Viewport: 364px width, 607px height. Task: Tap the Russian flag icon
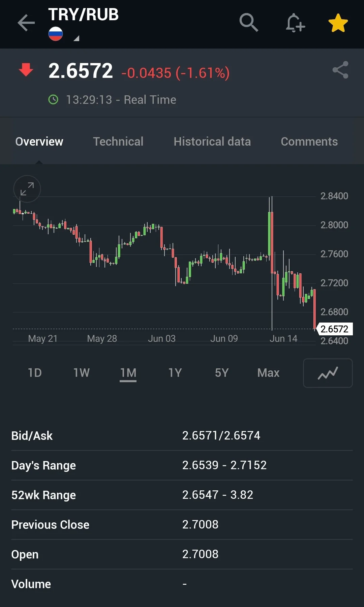point(56,34)
